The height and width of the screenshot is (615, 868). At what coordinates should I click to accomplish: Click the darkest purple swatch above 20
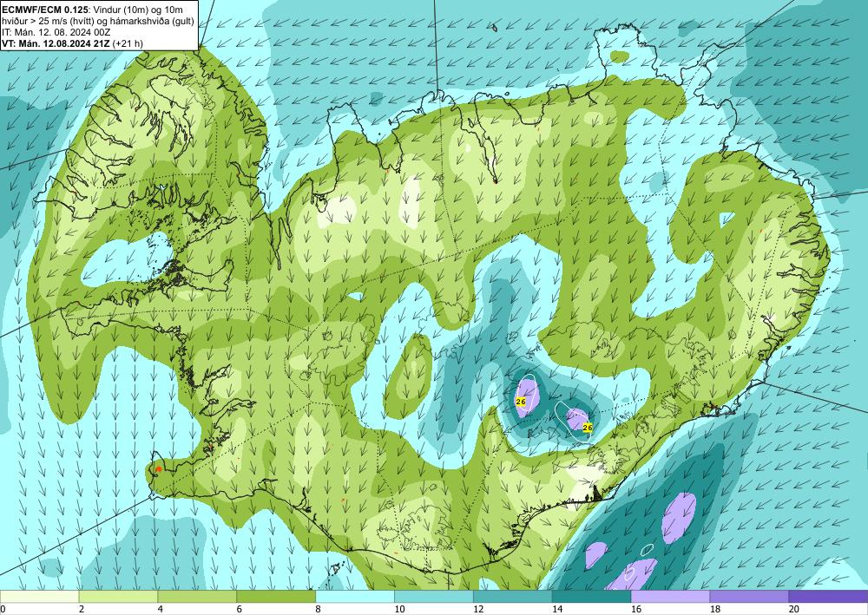pyautogui.click(x=828, y=597)
